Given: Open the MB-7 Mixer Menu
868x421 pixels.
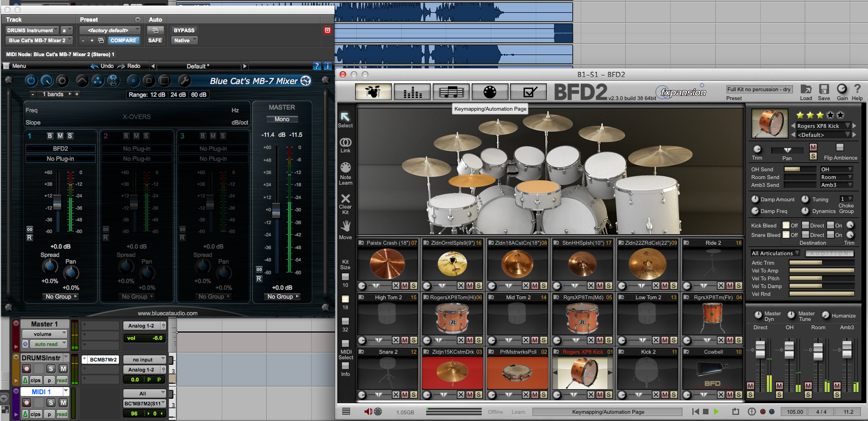Looking at the screenshot, I should click(14, 66).
